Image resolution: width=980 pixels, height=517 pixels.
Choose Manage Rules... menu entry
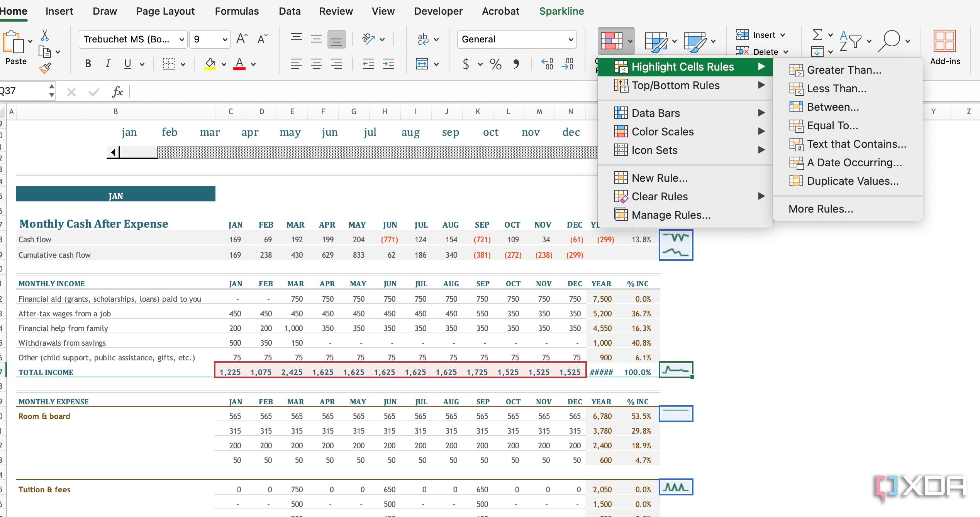(x=685, y=215)
